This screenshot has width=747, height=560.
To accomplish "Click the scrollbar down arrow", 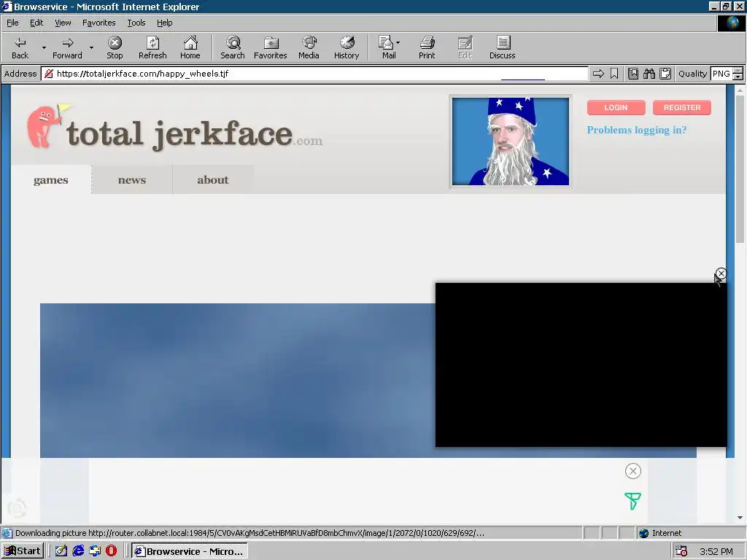I will click(740, 517).
